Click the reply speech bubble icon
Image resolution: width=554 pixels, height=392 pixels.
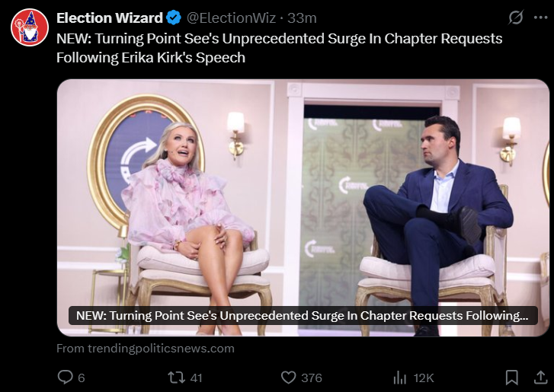pos(65,378)
